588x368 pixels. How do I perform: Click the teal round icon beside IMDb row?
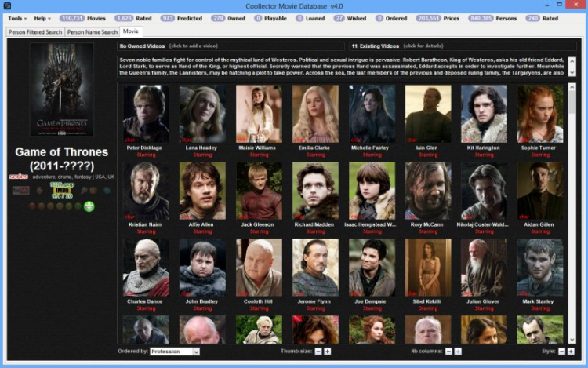107,191
